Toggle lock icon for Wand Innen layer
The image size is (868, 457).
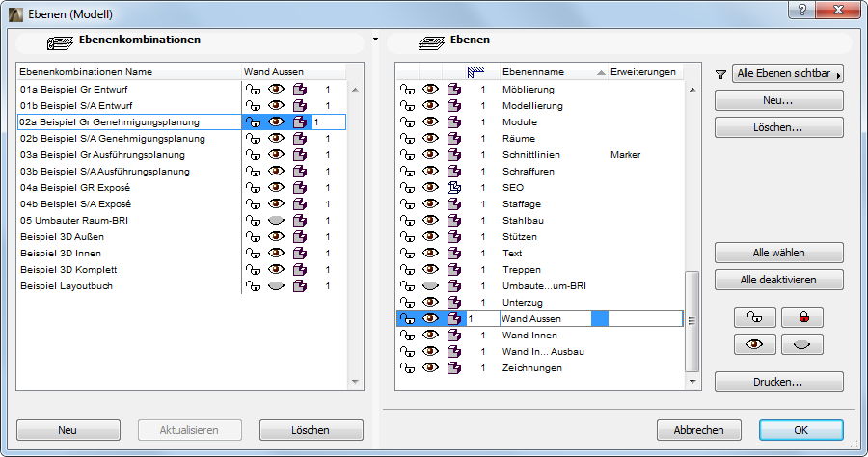(x=407, y=336)
